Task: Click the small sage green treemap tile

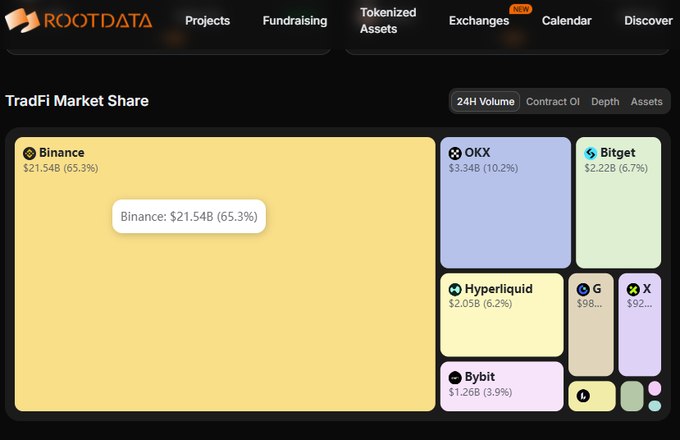Action: (632, 396)
